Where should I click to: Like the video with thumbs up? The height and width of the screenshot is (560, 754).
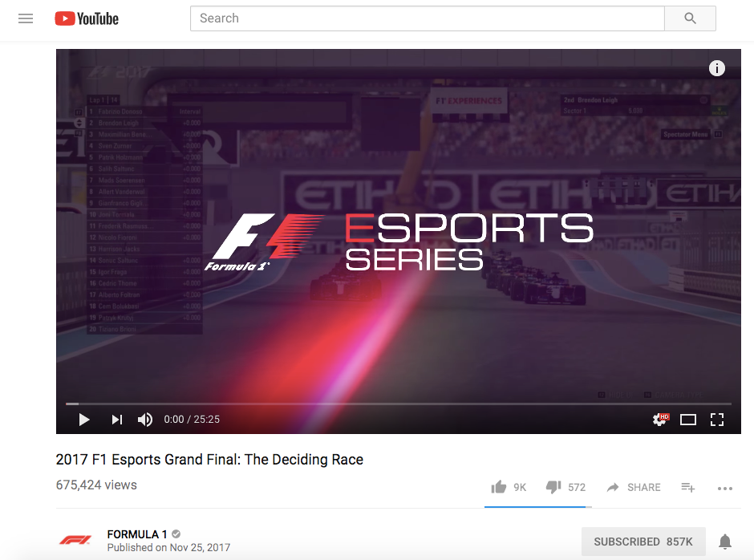(x=499, y=487)
